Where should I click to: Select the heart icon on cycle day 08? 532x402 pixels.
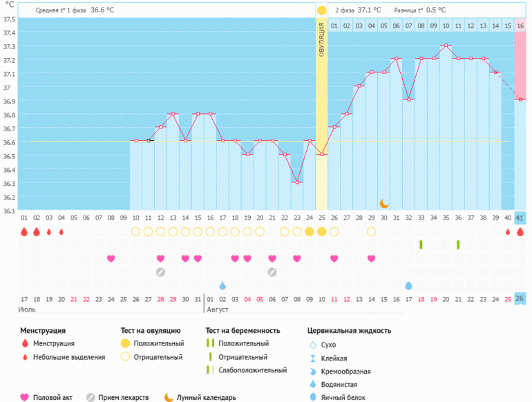click(111, 258)
